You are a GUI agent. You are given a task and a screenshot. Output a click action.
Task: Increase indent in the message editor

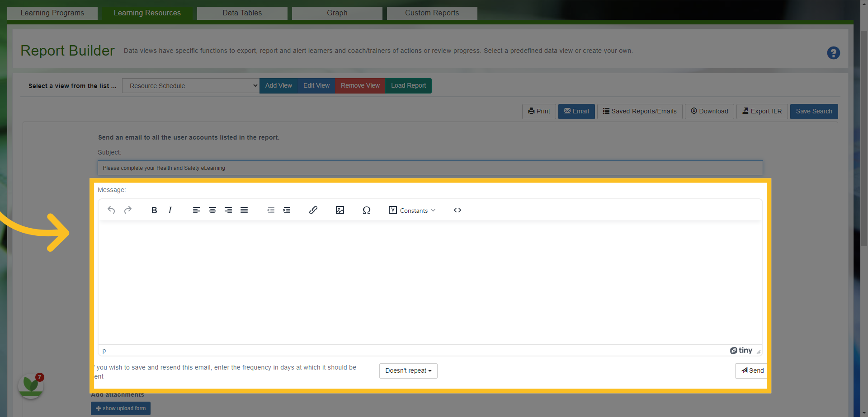pyautogui.click(x=287, y=210)
